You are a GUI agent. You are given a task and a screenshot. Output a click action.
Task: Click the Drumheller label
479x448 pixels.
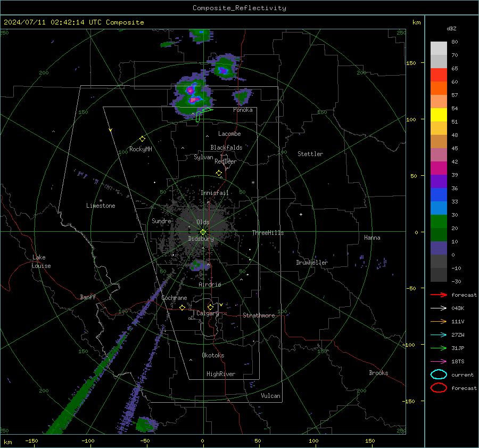pyautogui.click(x=312, y=263)
